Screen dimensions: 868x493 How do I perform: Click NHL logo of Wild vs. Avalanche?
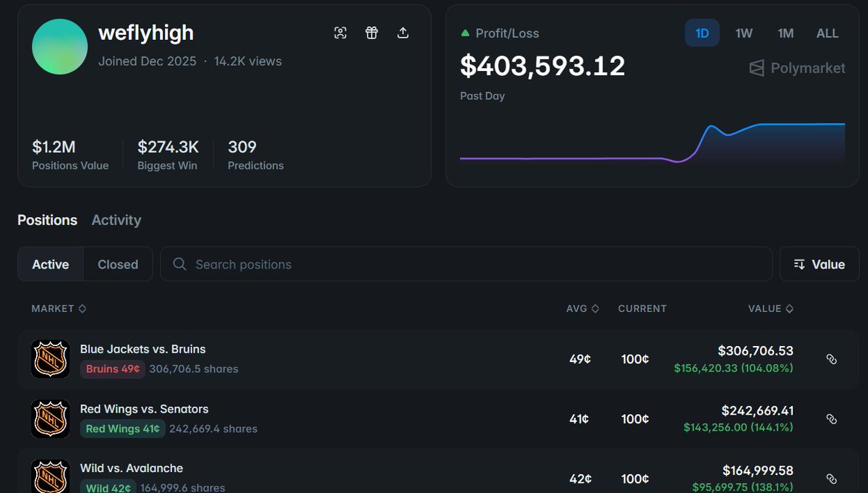pyautogui.click(x=51, y=476)
